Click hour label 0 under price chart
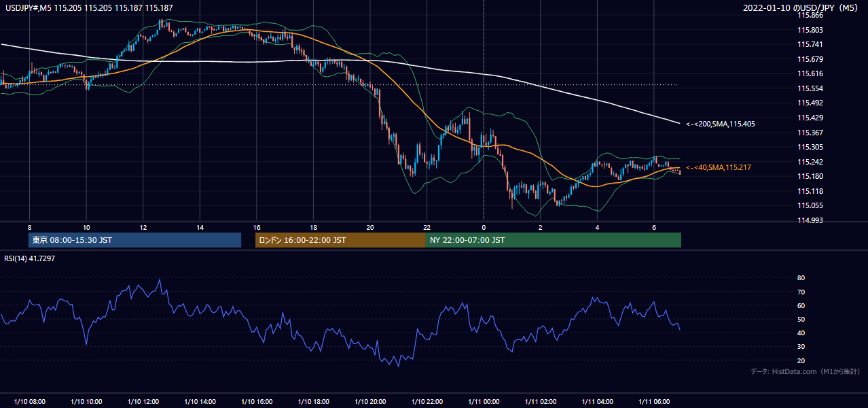This screenshot has width=868, height=408. pyautogui.click(x=484, y=227)
